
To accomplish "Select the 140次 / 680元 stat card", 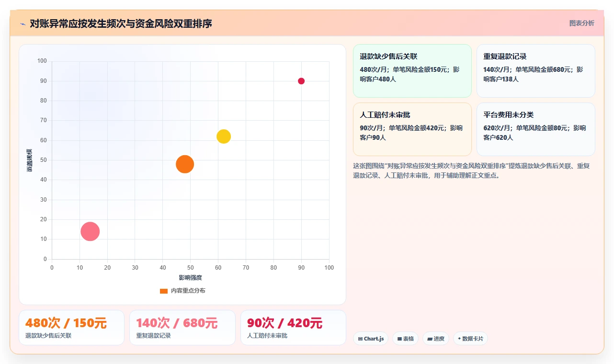I will [x=182, y=328].
